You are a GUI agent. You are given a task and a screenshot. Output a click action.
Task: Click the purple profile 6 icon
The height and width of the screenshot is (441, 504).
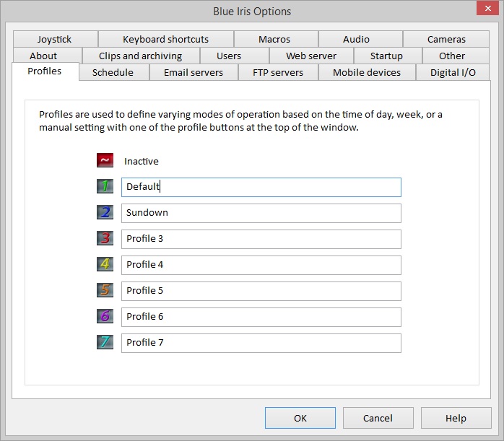[x=105, y=316]
